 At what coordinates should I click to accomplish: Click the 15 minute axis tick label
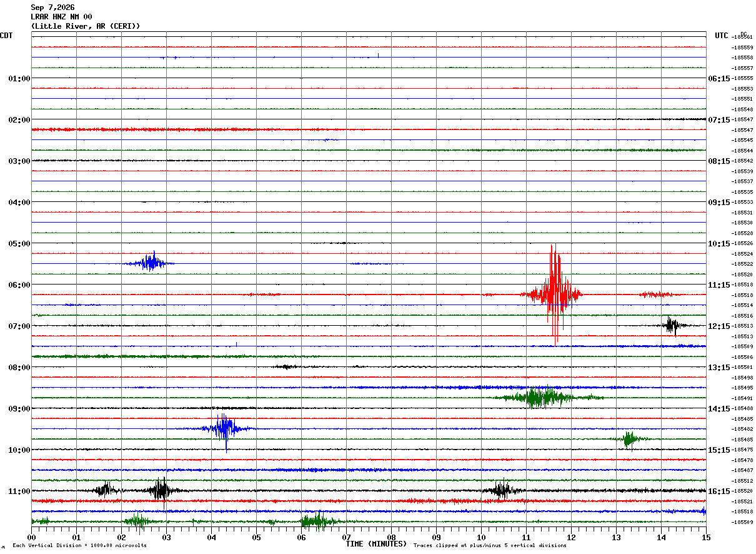click(706, 537)
